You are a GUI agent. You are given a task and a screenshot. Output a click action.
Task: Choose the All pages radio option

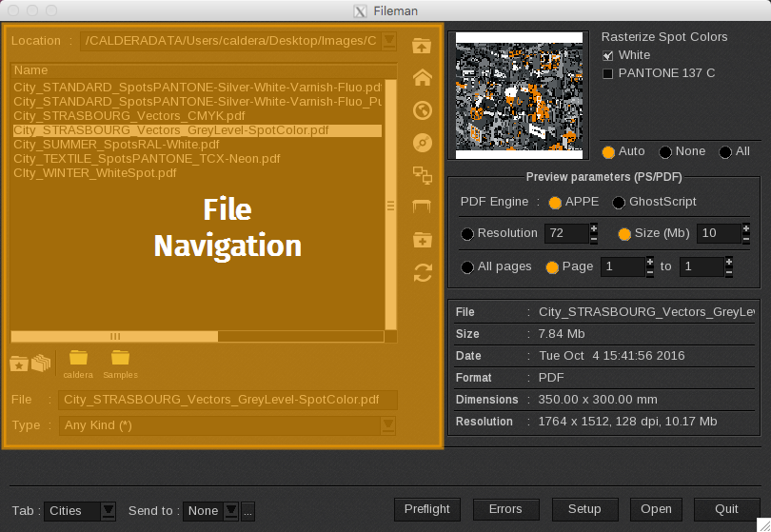[x=467, y=267]
